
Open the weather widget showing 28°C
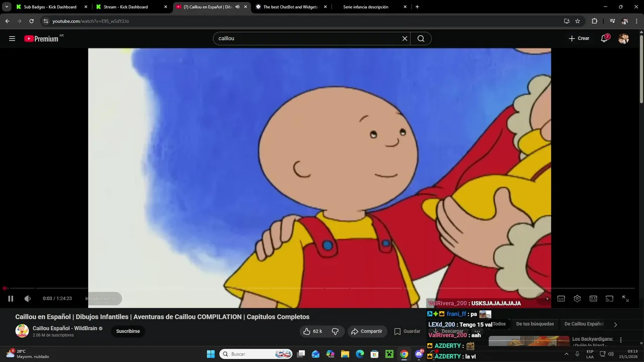27,354
